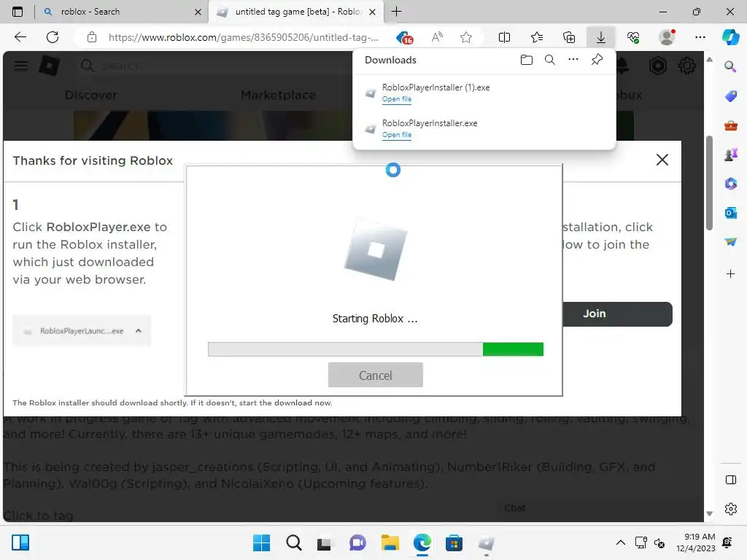Select the untitled tag game [beta] tab
747x560 pixels.
click(x=296, y=12)
